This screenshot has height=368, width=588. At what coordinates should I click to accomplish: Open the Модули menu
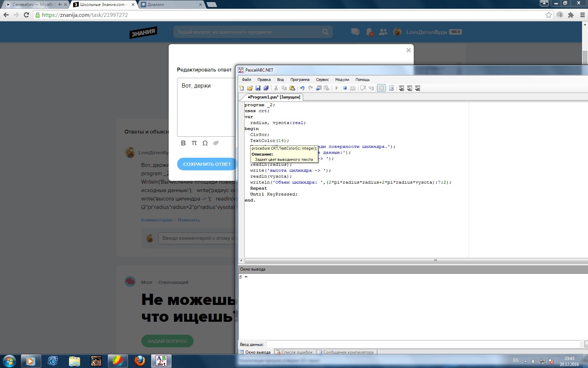point(342,80)
